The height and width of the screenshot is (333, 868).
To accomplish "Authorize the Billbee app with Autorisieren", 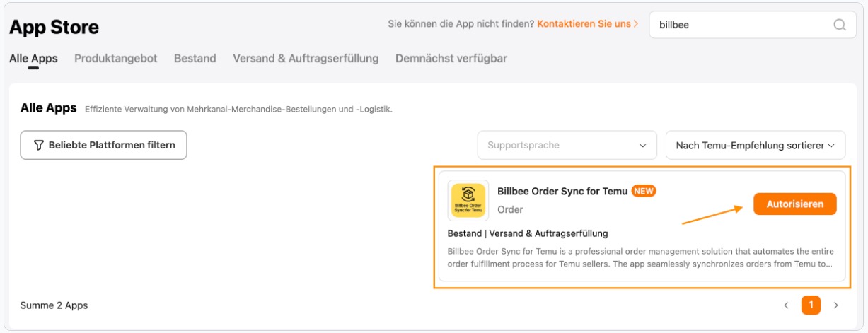I will [x=795, y=204].
